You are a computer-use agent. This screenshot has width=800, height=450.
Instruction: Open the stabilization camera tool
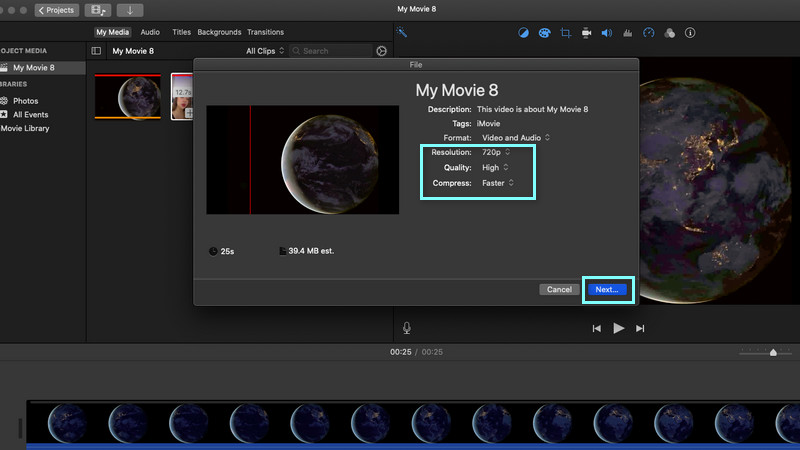point(586,33)
